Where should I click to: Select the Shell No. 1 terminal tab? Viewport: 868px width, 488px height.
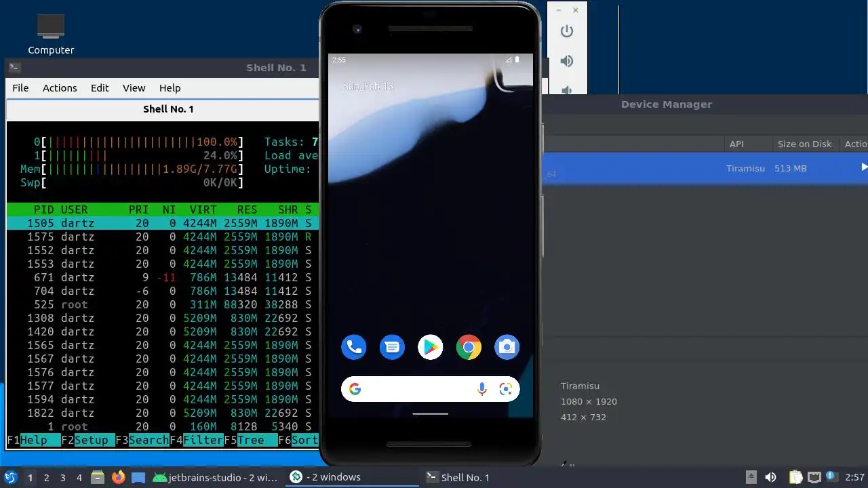163,109
